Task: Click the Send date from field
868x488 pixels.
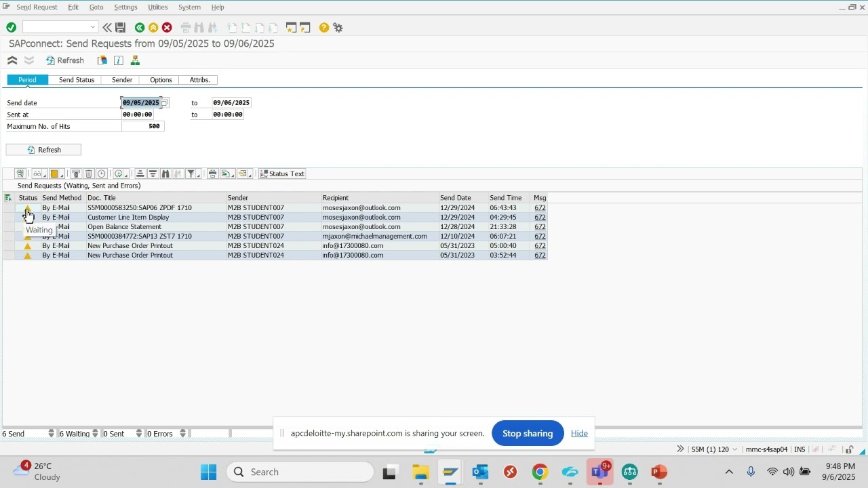Action: [141, 102]
